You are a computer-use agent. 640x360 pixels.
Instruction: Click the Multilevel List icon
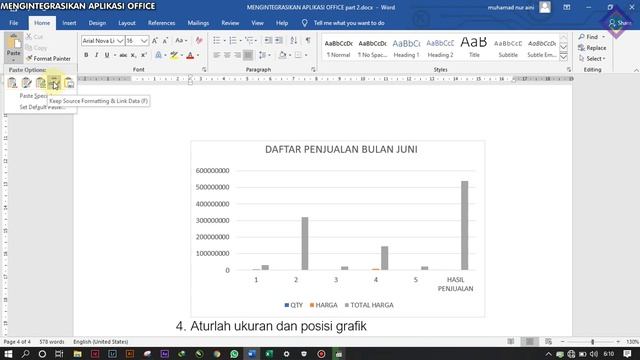point(249,40)
